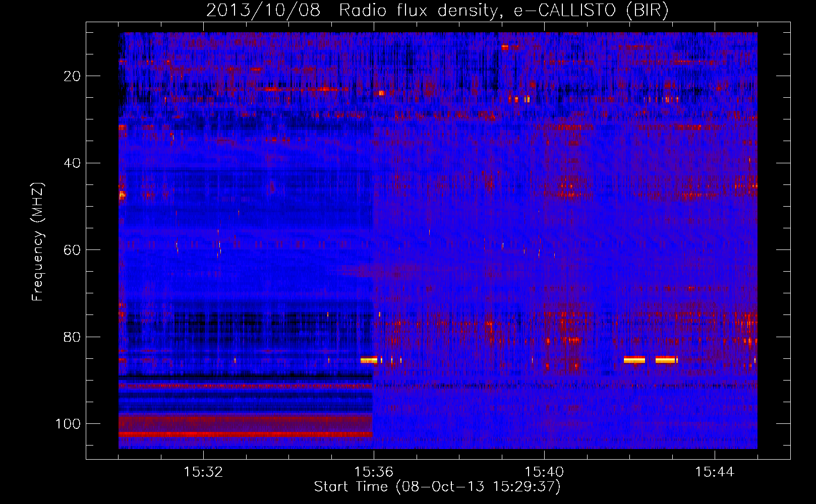Image resolution: width=816 pixels, height=504 pixels.
Task: Click the 20 MHz frequency tick label
Action: pos(72,76)
